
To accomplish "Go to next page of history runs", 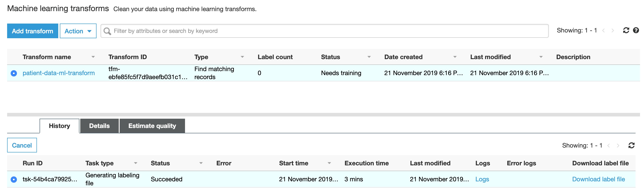I will point(618,146).
